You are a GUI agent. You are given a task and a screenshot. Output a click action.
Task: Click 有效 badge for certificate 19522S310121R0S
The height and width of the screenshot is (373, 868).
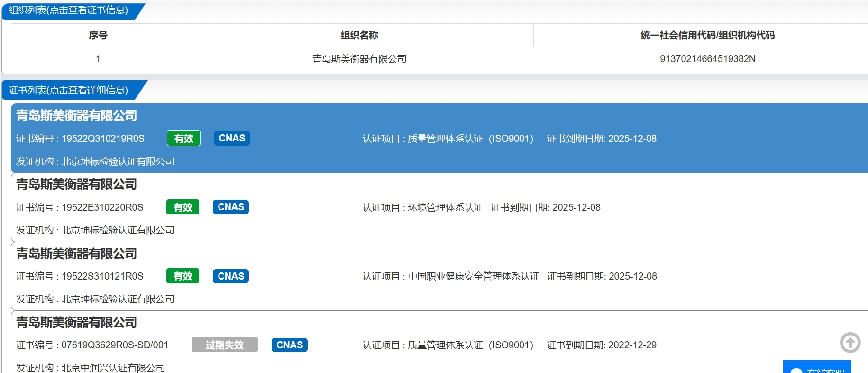coord(183,276)
